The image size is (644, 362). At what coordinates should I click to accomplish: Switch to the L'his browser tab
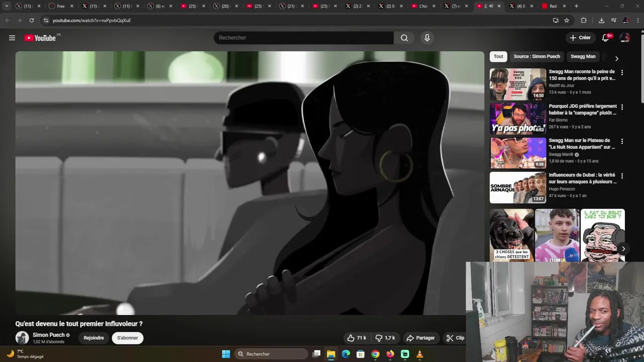point(423,6)
